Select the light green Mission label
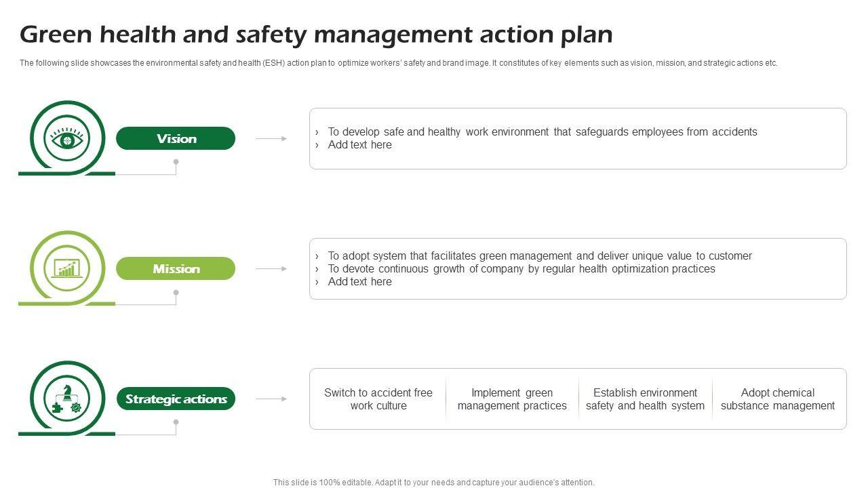Screen dimensions: 868x488 click(x=176, y=269)
